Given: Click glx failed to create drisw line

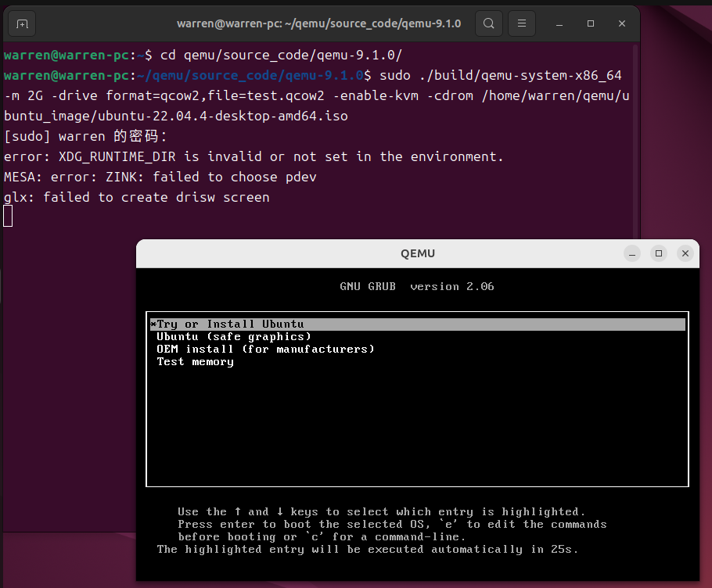Looking at the screenshot, I should [x=137, y=197].
